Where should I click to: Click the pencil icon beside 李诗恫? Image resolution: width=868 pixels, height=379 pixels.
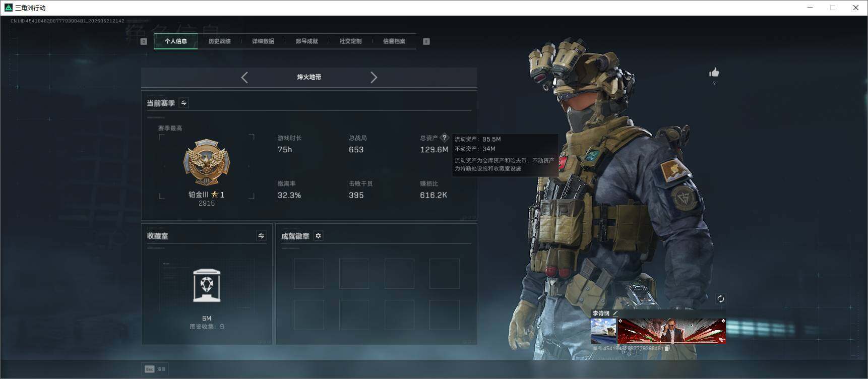pyautogui.click(x=615, y=313)
